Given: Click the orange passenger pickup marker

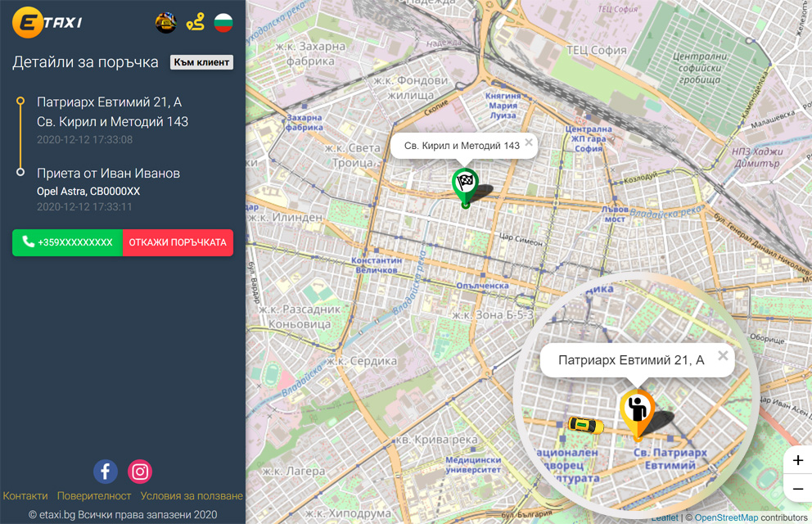Looking at the screenshot, I should coord(638,415).
